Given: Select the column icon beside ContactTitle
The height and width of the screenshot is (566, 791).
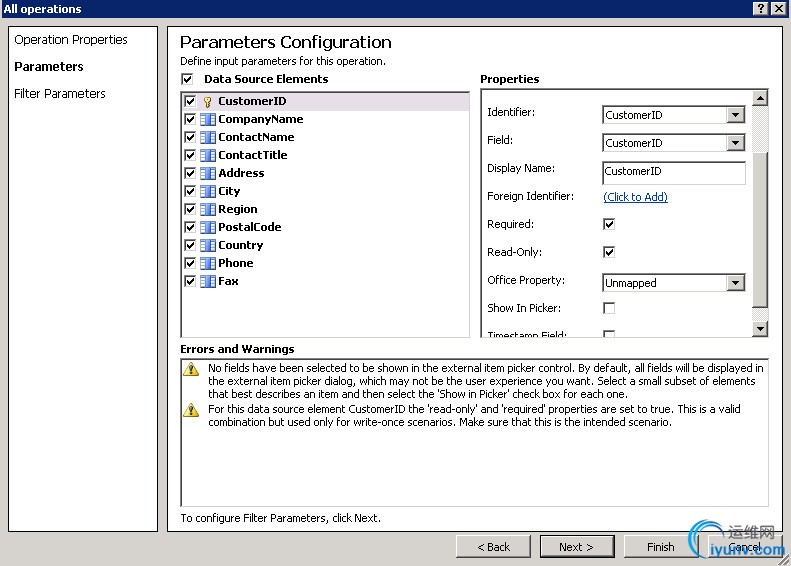Looking at the screenshot, I should click(208, 156).
